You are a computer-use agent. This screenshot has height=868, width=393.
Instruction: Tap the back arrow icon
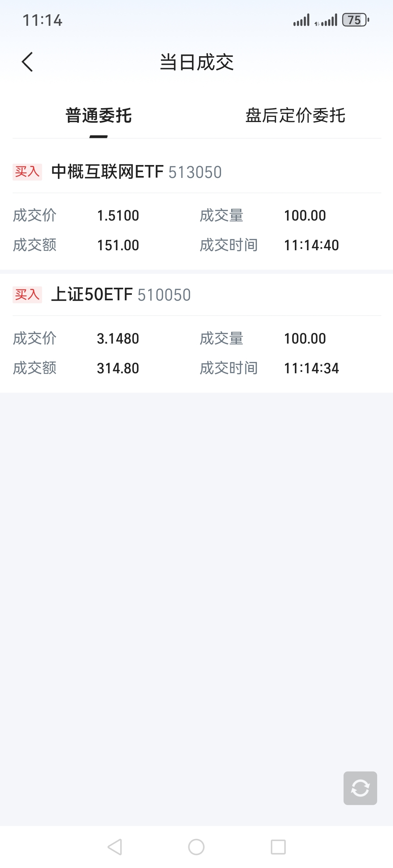pyautogui.click(x=27, y=62)
